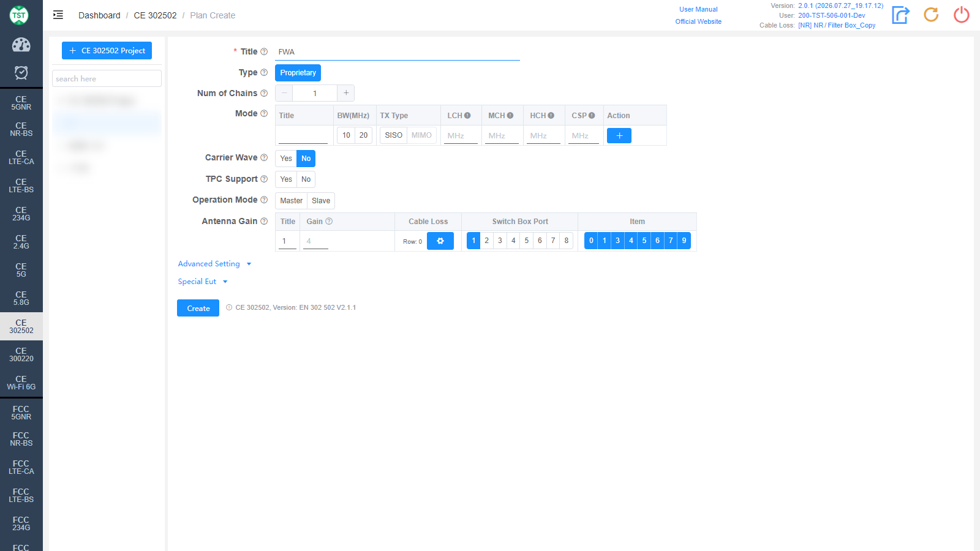
Task: Open CE LTE-CA module in sidebar
Action: tap(21, 157)
